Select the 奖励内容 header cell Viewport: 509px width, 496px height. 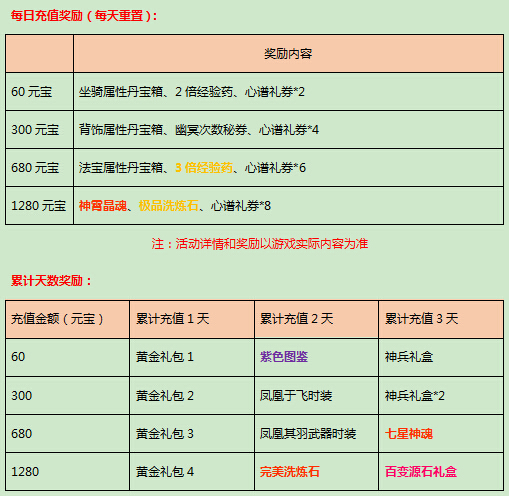[288, 53]
